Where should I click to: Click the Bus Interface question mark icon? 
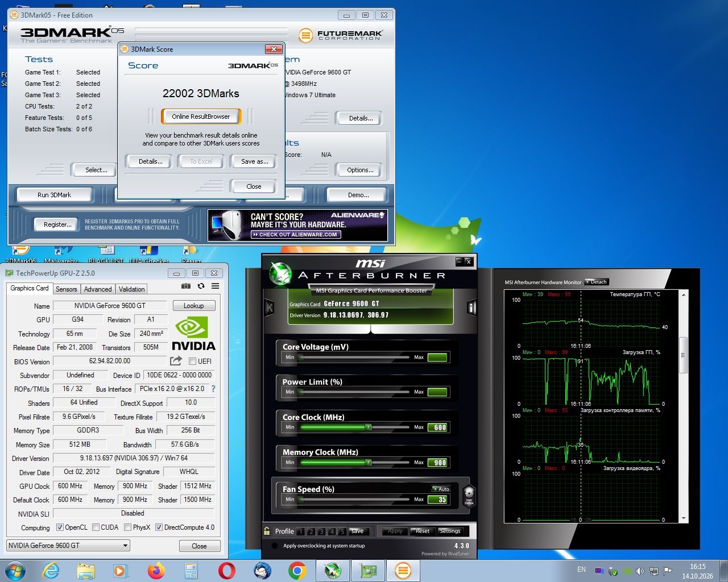pyautogui.click(x=213, y=389)
